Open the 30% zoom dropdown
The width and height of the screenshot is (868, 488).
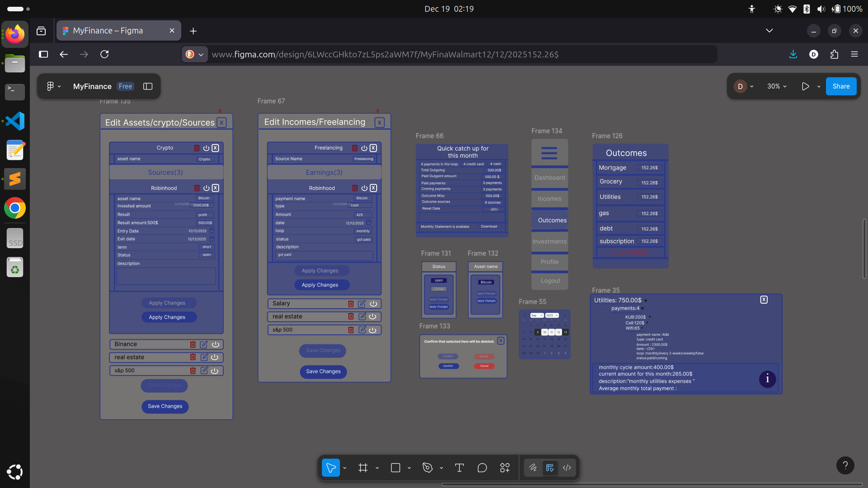[x=777, y=86]
